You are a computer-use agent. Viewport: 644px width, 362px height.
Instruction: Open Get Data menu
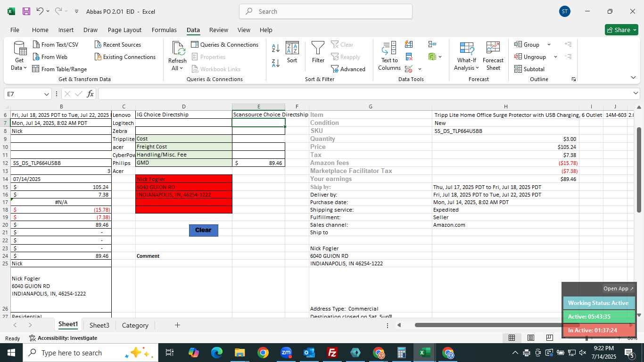tap(19, 56)
